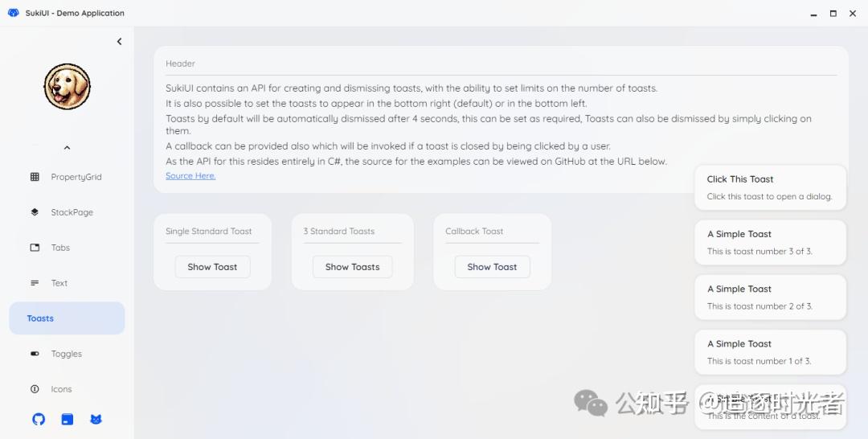Screen dimensions: 868x439
Task: Open the GitHub link icon
Action: pos(39,419)
